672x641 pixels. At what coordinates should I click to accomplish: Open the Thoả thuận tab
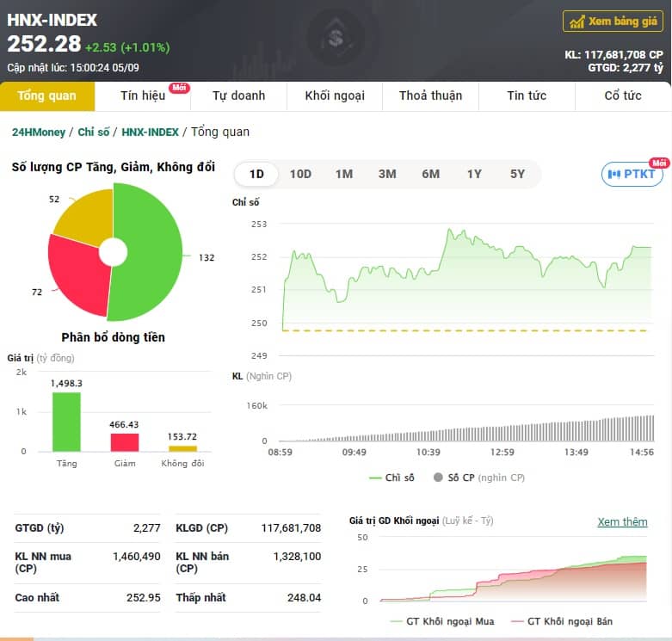[431, 96]
